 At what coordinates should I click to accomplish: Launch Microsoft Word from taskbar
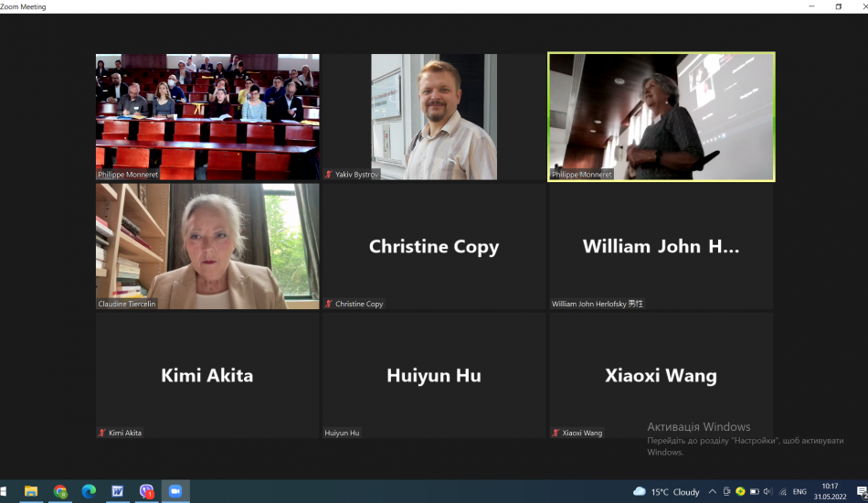[118, 491]
